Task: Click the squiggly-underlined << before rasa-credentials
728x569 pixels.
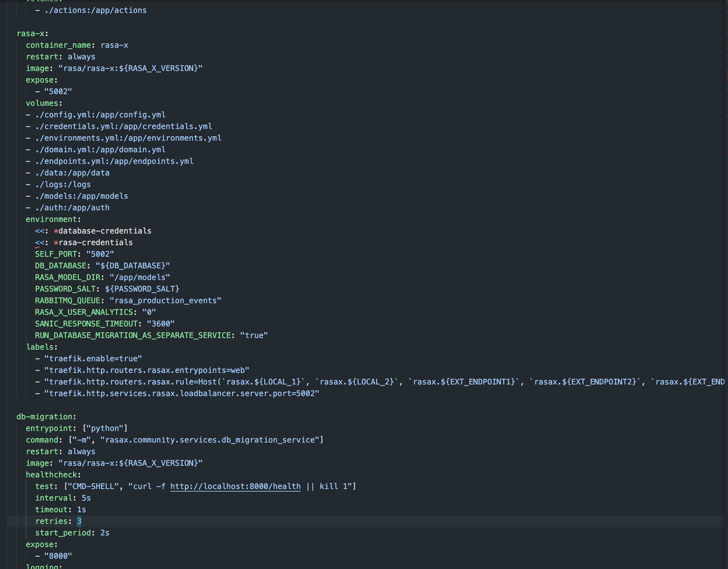Action: [x=40, y=243]
